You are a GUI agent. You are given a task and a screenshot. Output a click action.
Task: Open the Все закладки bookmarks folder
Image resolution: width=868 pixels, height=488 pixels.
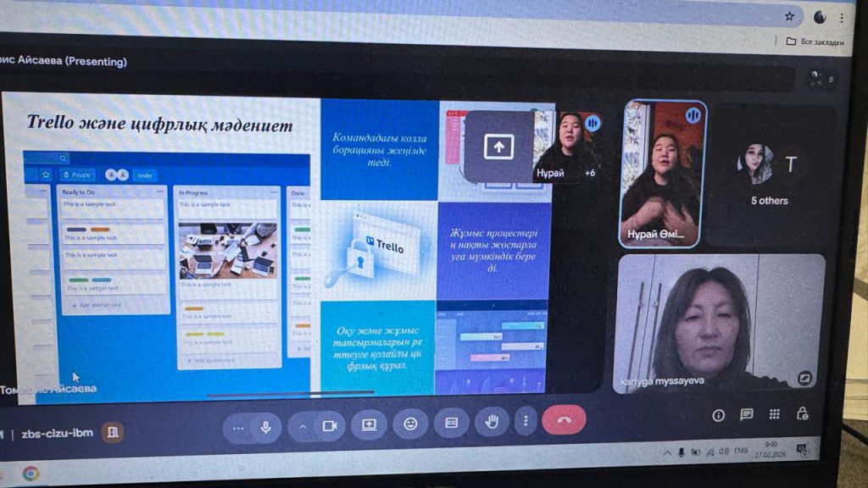pyautogui.click(x=815, y=42)
